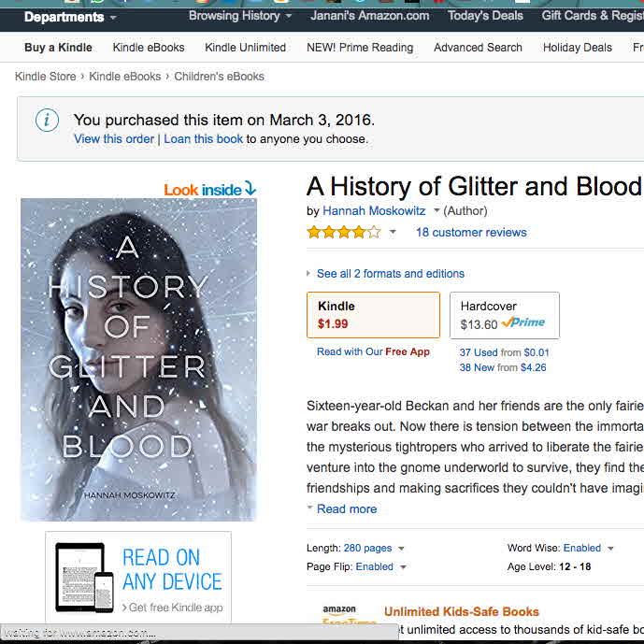Click the Look inside arrow badge
Viewport: 644px width, 644px height.
click(x=209, y=190)
